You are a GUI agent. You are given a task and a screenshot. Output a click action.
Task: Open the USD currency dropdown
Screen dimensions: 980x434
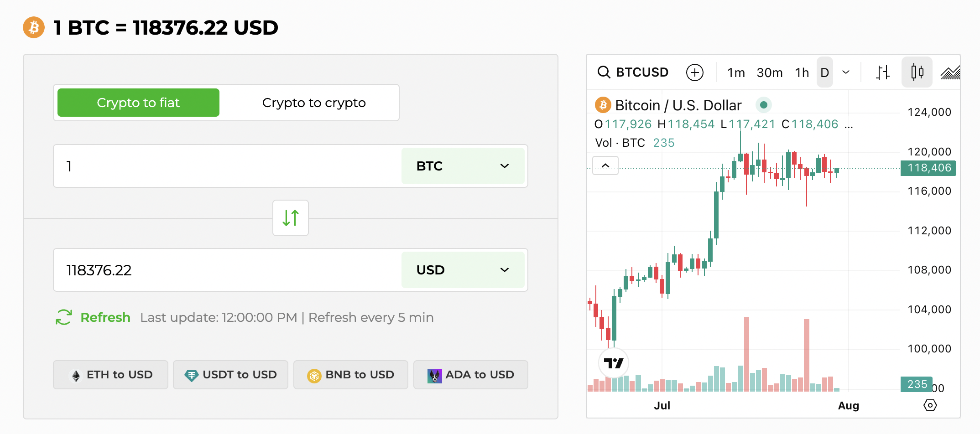(x=463, y=270)
